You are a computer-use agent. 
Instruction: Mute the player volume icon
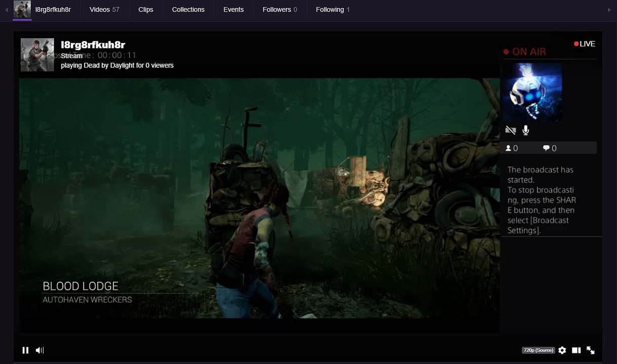point(40,350)
